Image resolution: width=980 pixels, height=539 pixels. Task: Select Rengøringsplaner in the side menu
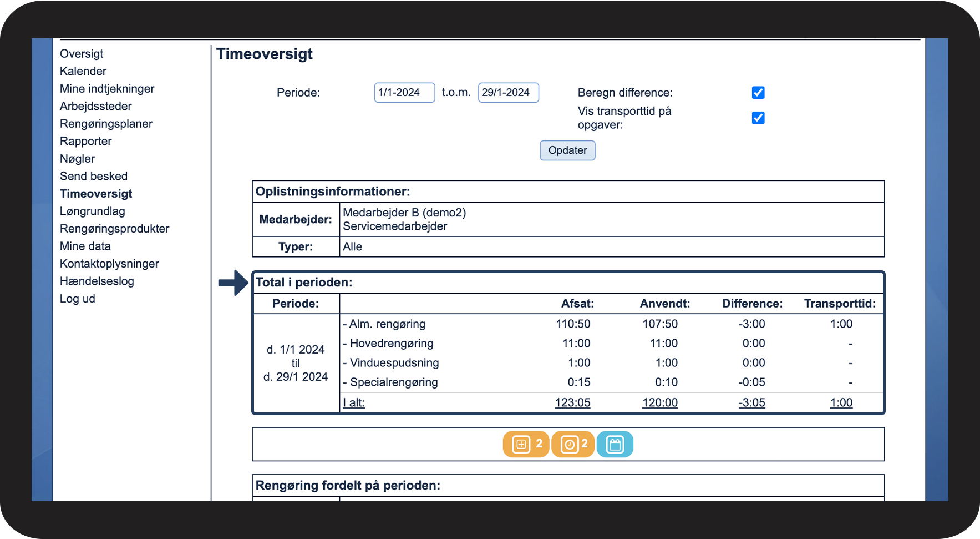(x=106, y=124)
